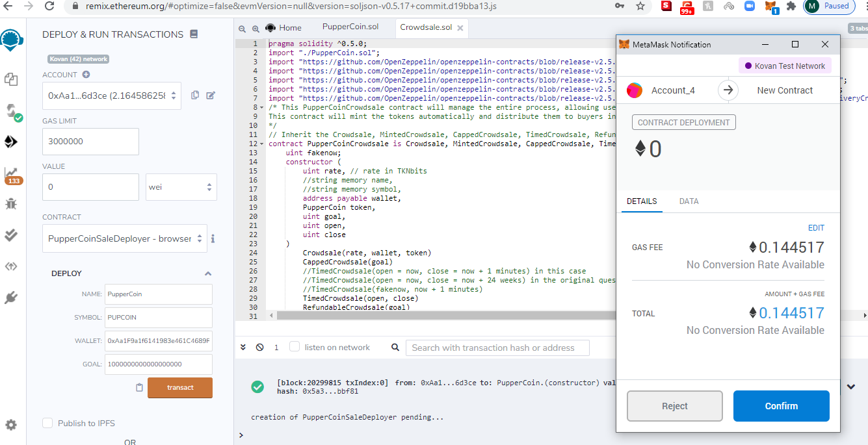868x445 pixels.
Task: Open the CONTRACT selector dropdown
Action: click(x=125, y=238)
